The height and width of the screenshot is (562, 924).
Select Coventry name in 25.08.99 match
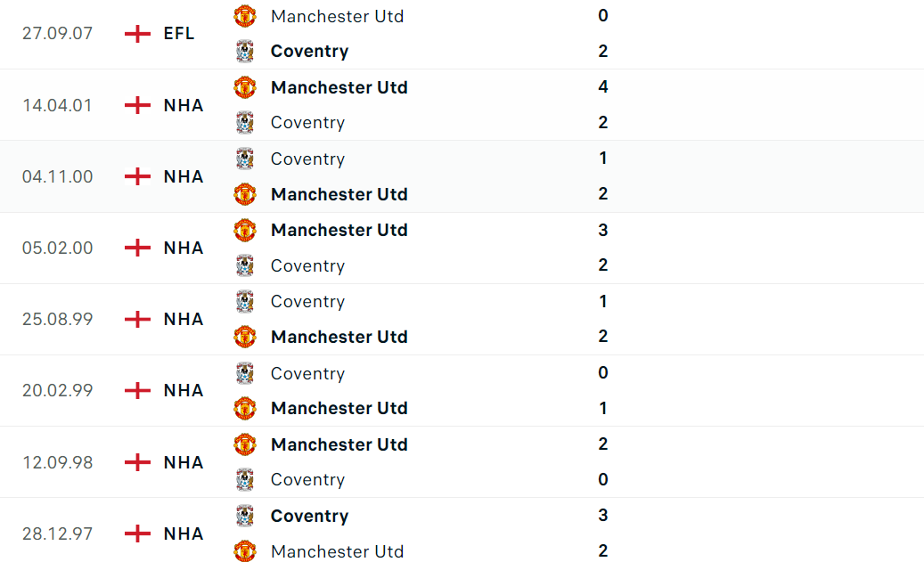coord(307,301)
